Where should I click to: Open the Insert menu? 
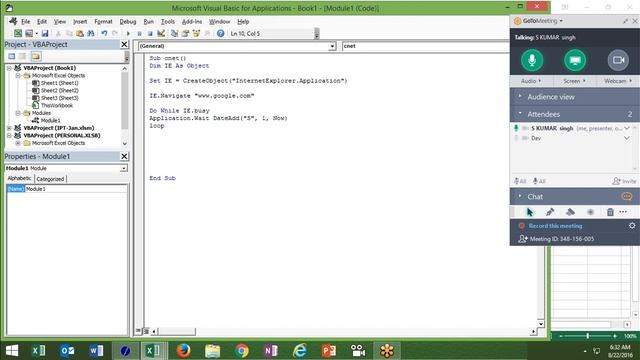tap(80, 22)
